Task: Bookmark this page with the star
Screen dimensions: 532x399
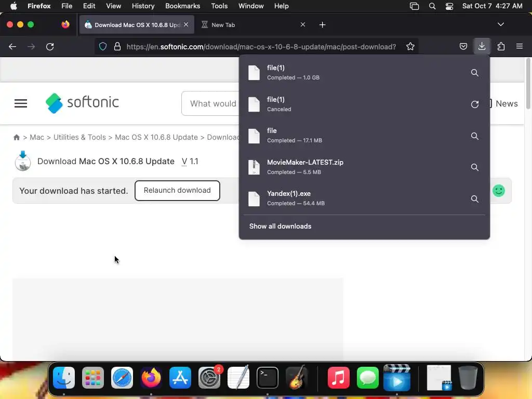Action: [x=410, y=46]
